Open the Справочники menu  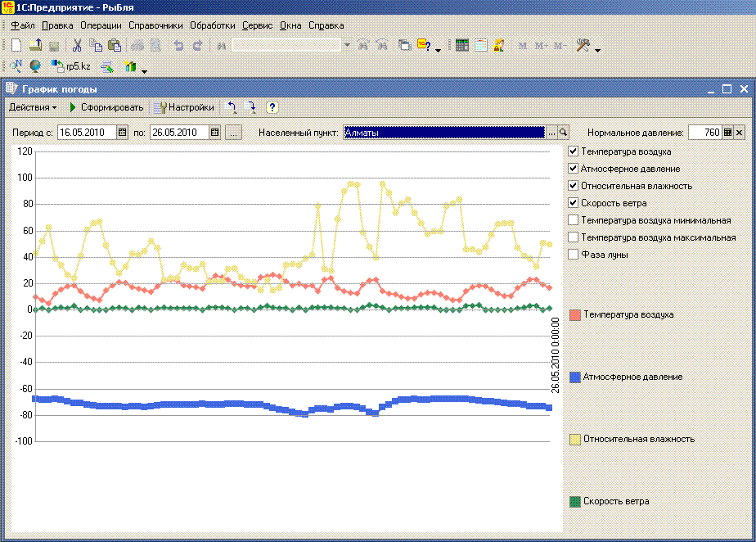155,25
